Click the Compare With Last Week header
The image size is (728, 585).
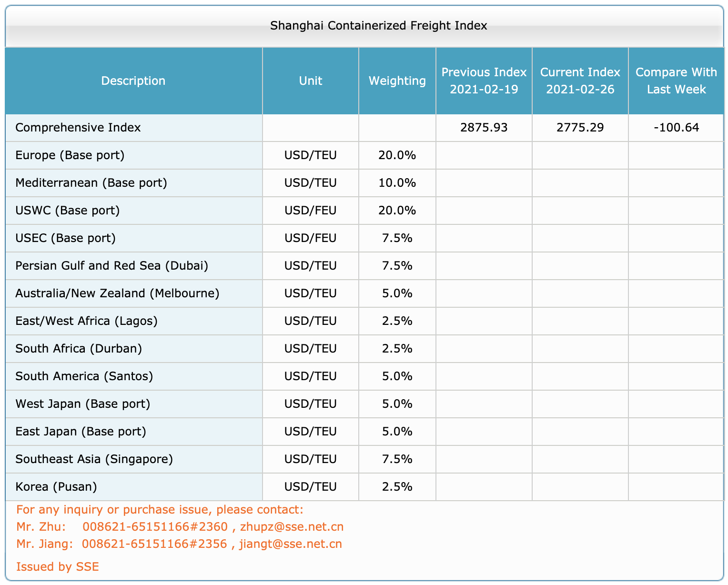[x=676, y=81]
